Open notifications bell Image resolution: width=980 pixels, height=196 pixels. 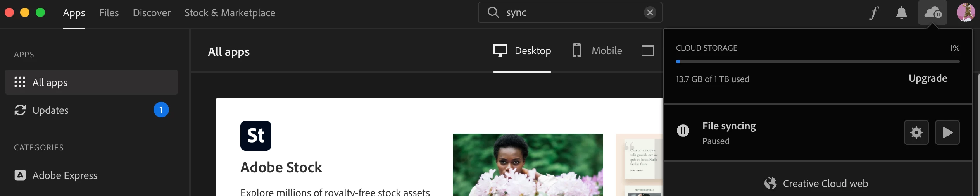click(902, 13)
